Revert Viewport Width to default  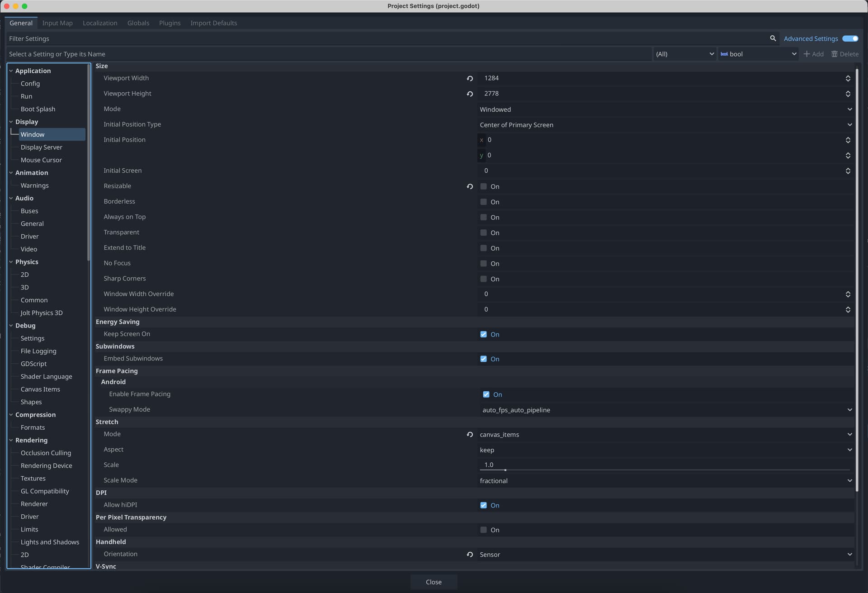coord(470,78)
